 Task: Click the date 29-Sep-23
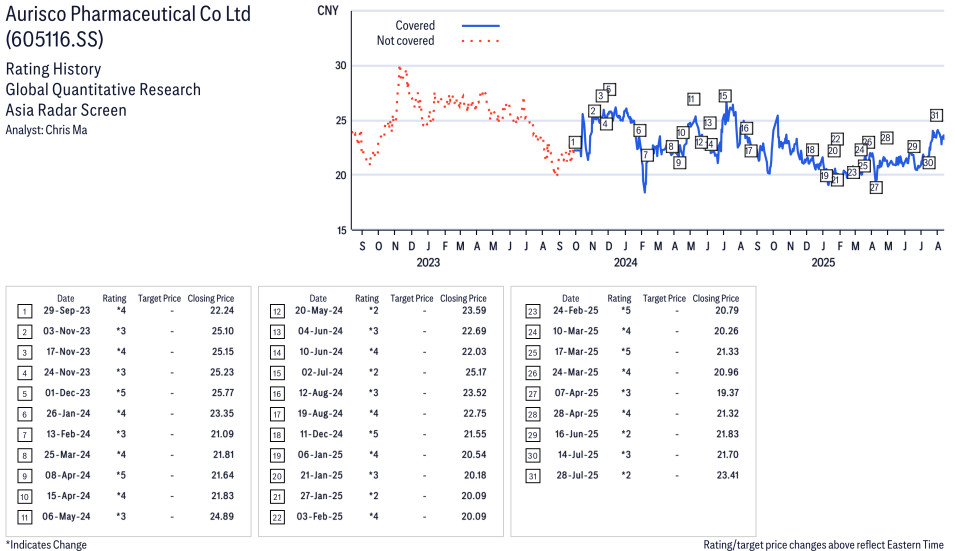click(66, 311)
